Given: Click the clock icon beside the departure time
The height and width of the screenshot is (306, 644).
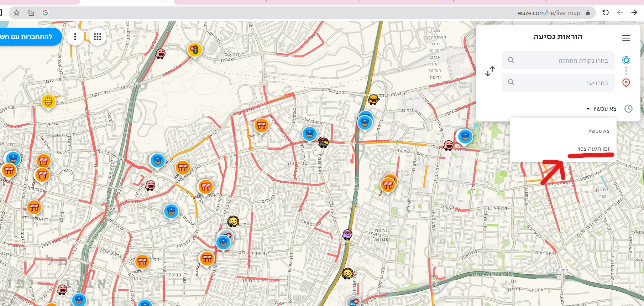Looking at the screenshot, I should tap(628, 109).
